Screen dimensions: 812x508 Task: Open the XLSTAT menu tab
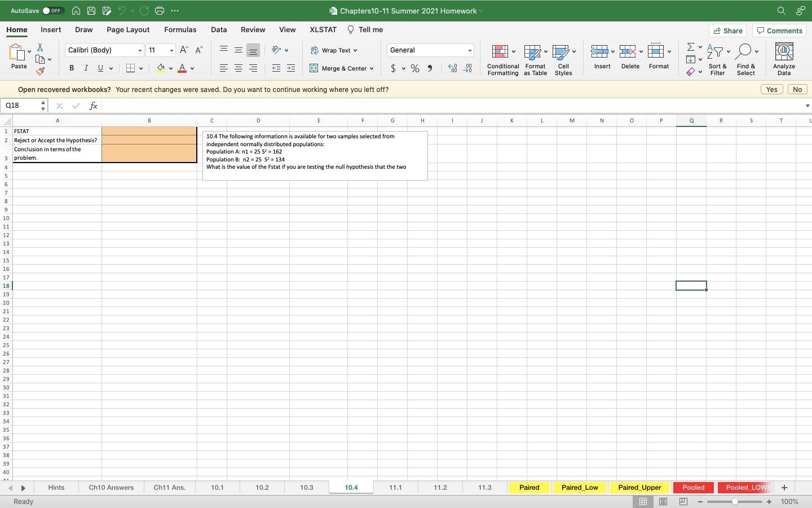point(322,29)
